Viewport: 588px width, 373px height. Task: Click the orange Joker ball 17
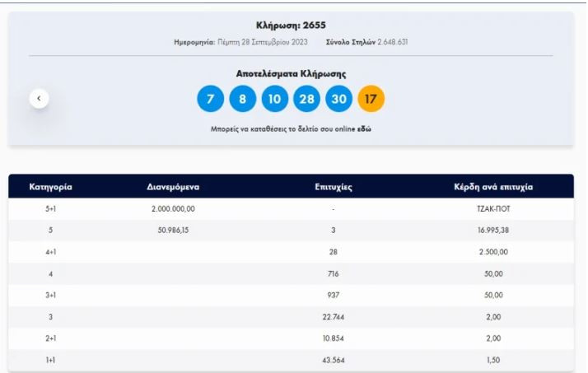point(371,99)
